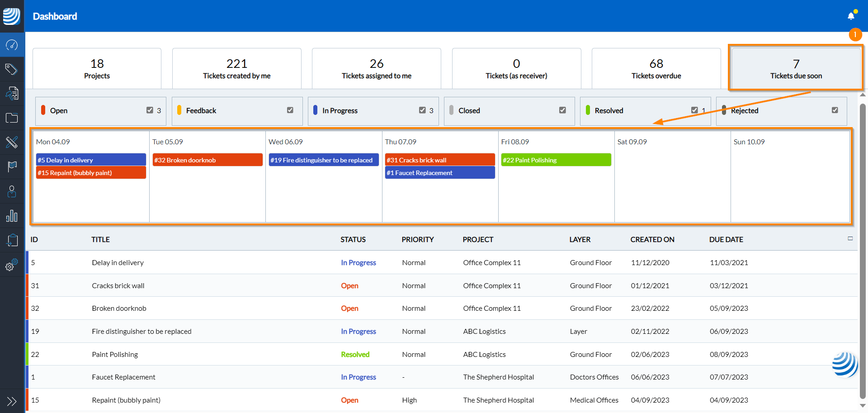Screen dimensions: 868x413
Task: Open the dashboard gauge icon in sidebar
Action: [x=12, y=45]
